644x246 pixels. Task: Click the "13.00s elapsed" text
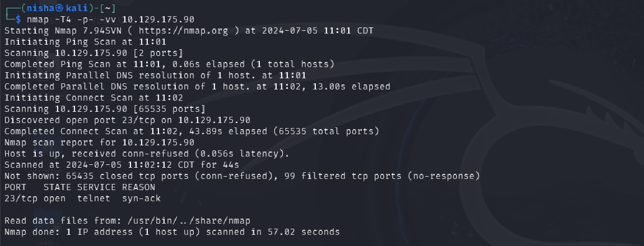pos(353,87)
